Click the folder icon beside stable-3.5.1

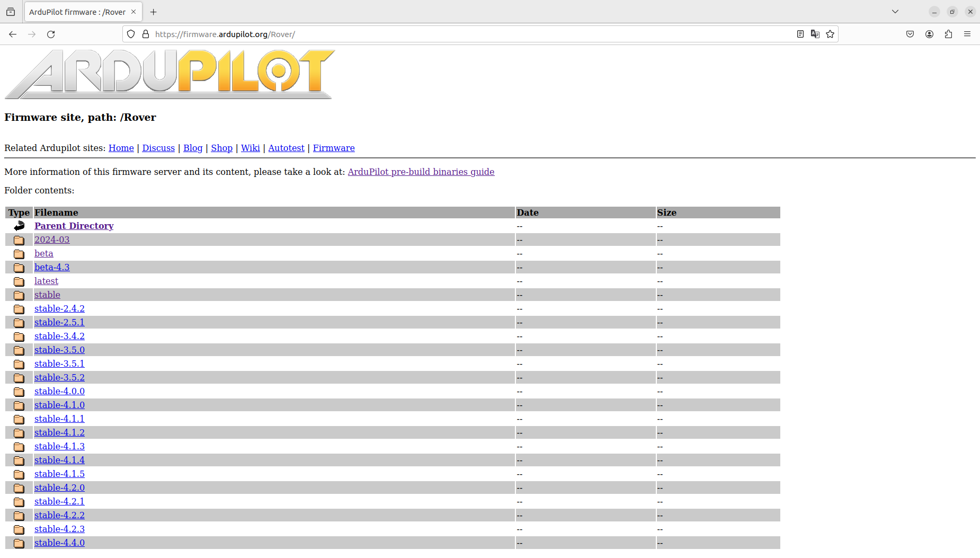[x=19, y=364]
